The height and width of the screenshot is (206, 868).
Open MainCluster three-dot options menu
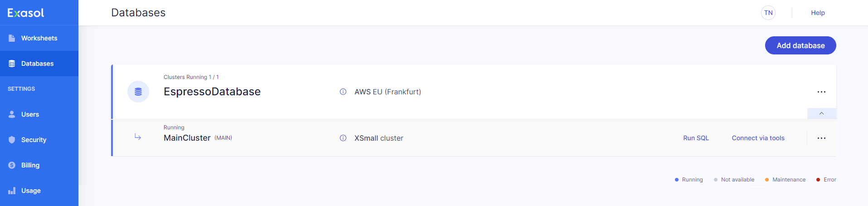pyautogui.click(x=821, y=138)
